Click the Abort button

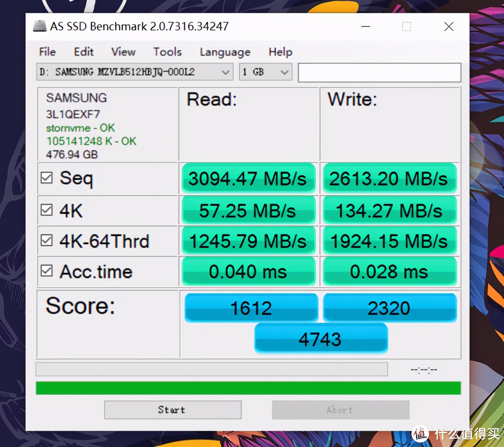click(x=341, y=410)
